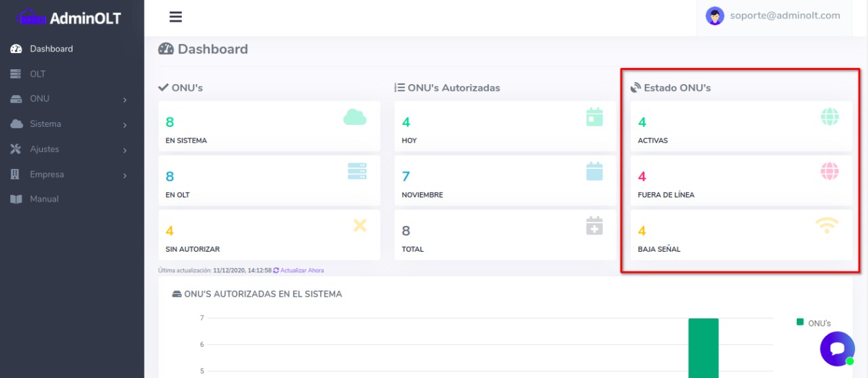Toggle ONU's legend in the chart
868x378 pixels.
pos(814,323)
